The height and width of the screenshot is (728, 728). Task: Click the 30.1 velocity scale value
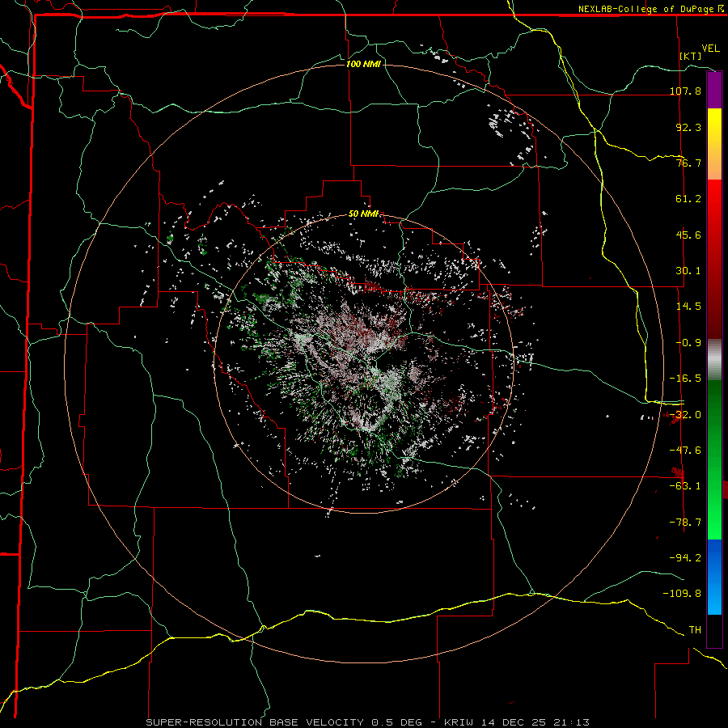(x=688, y=271)
